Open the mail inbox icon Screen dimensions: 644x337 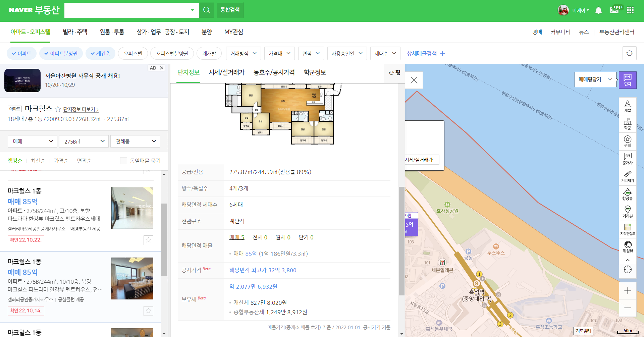click(x=614, y=10)
